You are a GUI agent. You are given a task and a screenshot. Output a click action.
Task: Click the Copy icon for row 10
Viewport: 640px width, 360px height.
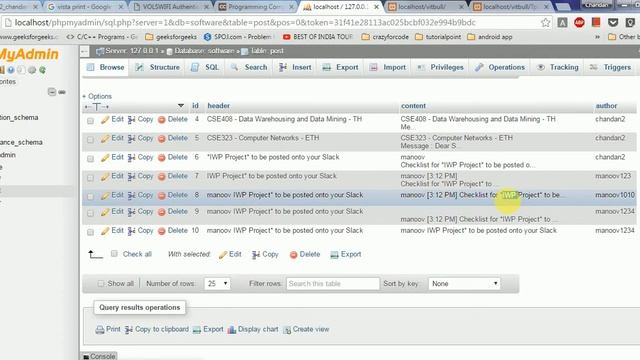pos(131,231)
